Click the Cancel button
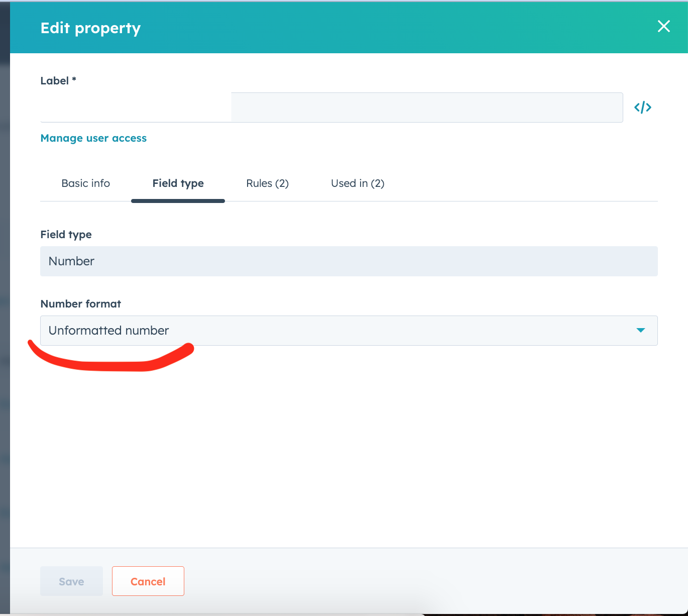The height and width of the screenshot is (616, 688). point(148,581)
